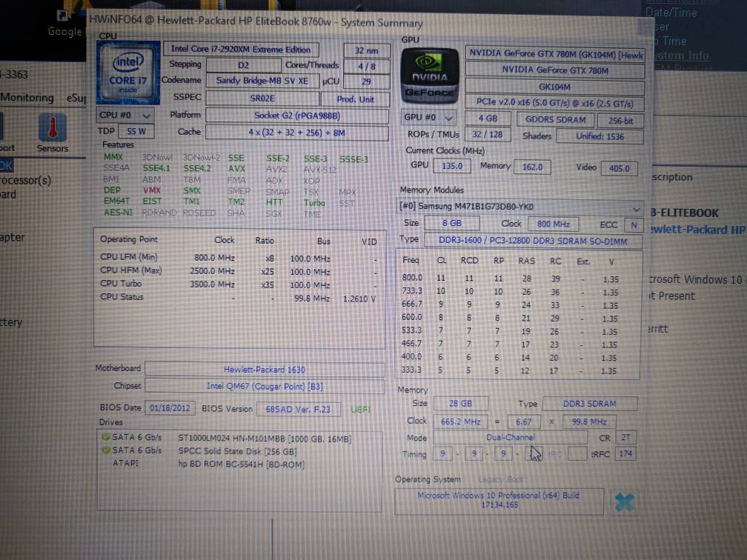The width and height of the screenshot is (747, 560).
Task: Click the 32 nm process value
Action: (x=366, y=50)
